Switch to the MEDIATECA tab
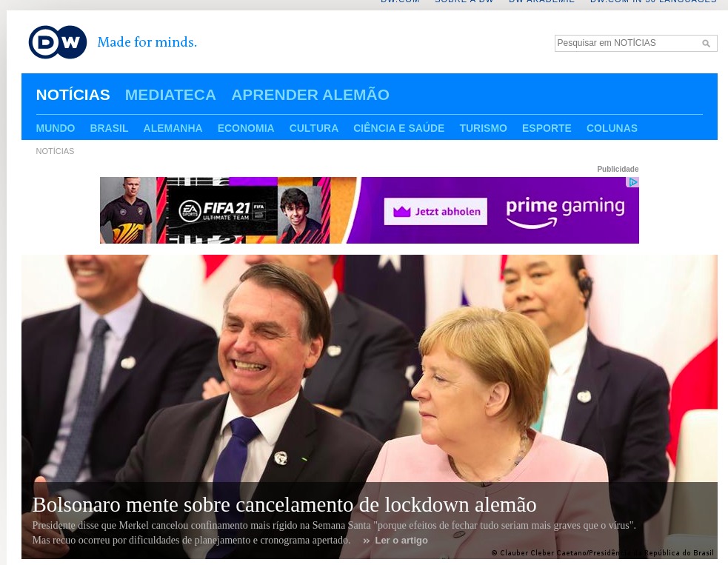Viewport: 728px width, 565px height. [x=170, y=95]
